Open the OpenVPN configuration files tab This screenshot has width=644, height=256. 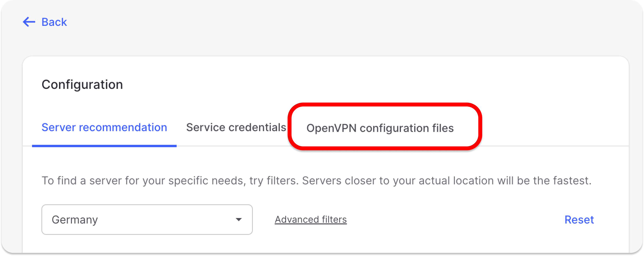point(380,128)
